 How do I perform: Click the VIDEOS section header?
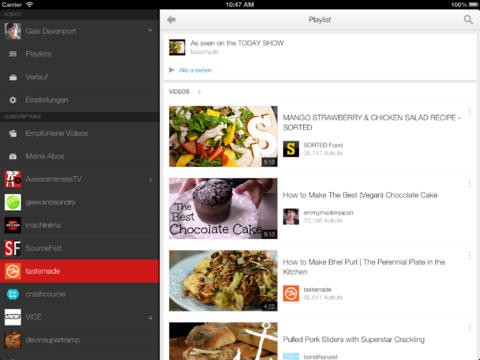point(179,92)
